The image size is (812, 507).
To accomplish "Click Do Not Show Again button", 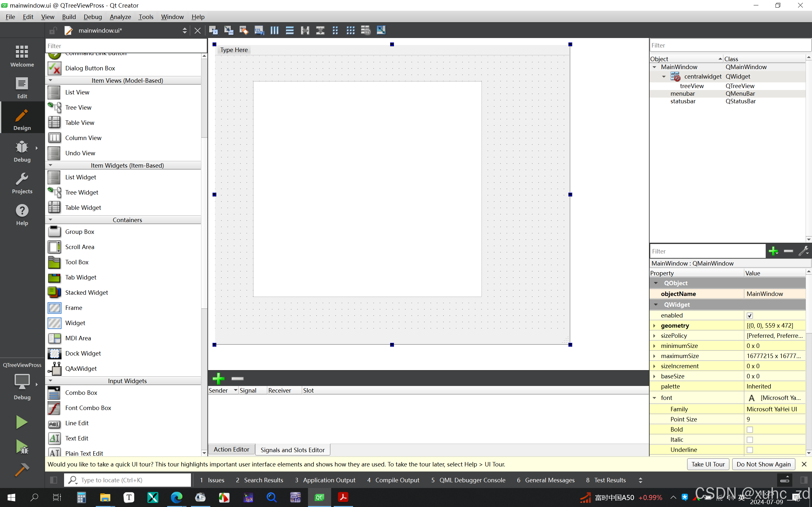I will coord(763,464).
